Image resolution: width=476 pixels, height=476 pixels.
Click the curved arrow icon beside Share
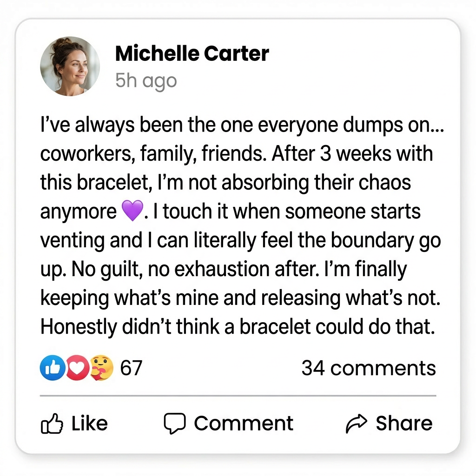[357, 424]
